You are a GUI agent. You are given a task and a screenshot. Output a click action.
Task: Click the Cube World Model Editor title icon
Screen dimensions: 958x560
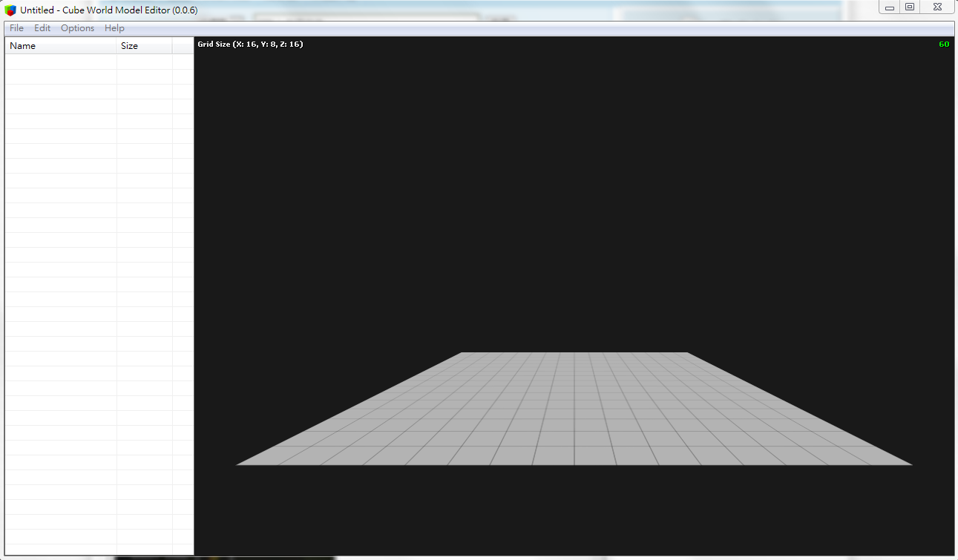(10, 10)
